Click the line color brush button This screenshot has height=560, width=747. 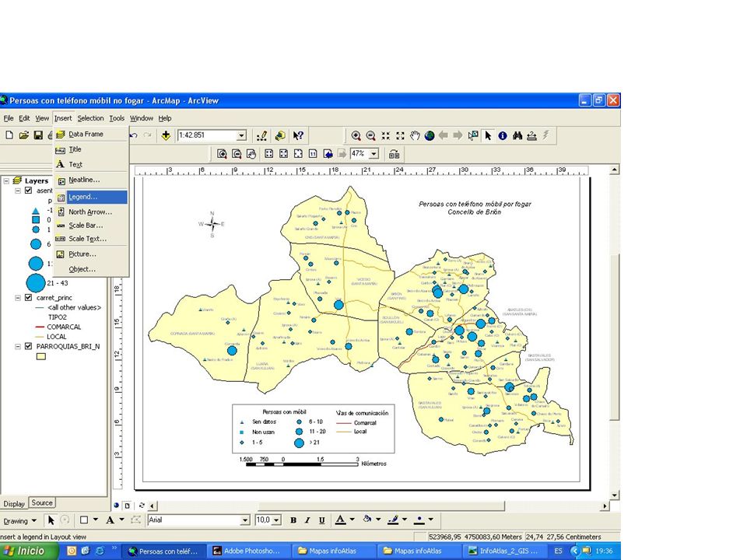393,520
